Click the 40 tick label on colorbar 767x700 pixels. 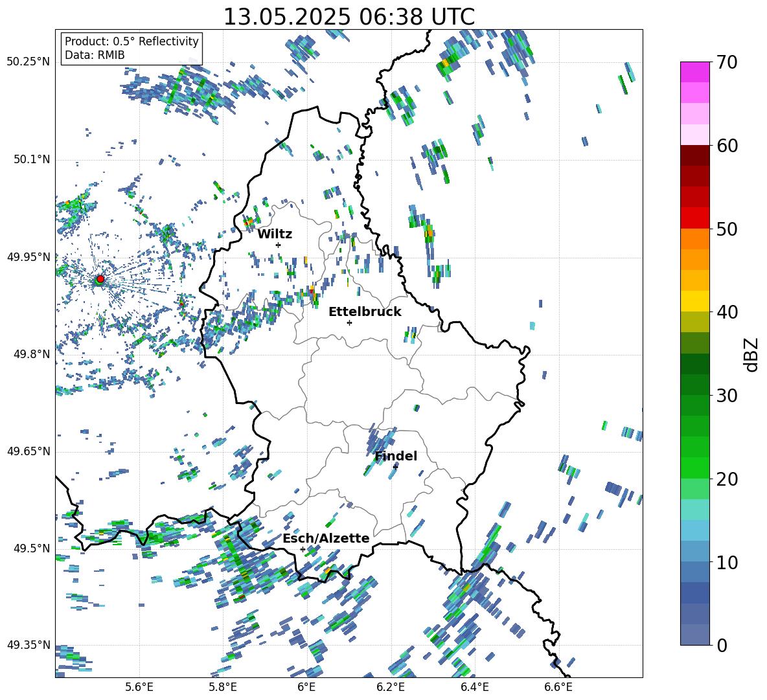[x=727, y=312]
